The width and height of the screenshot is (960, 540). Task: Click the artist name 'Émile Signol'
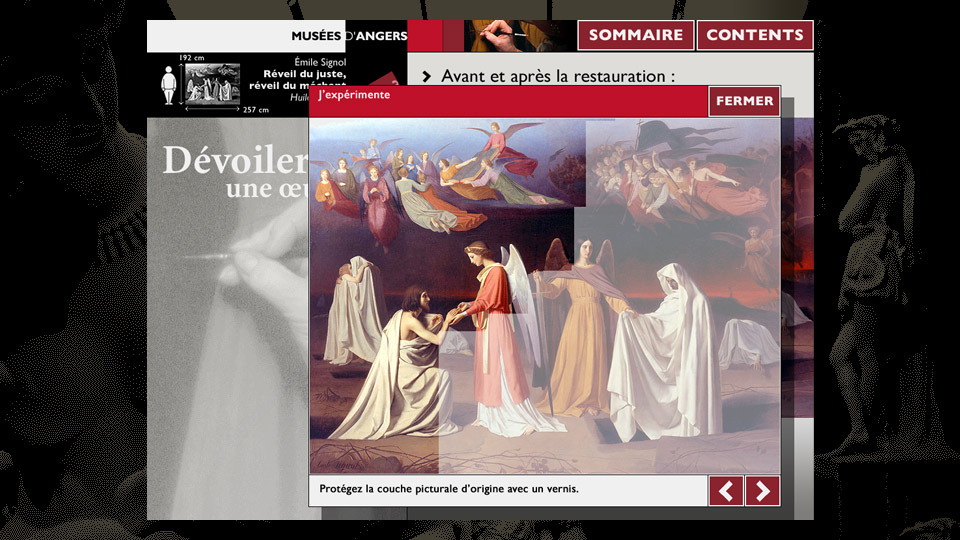click(320, 62)
